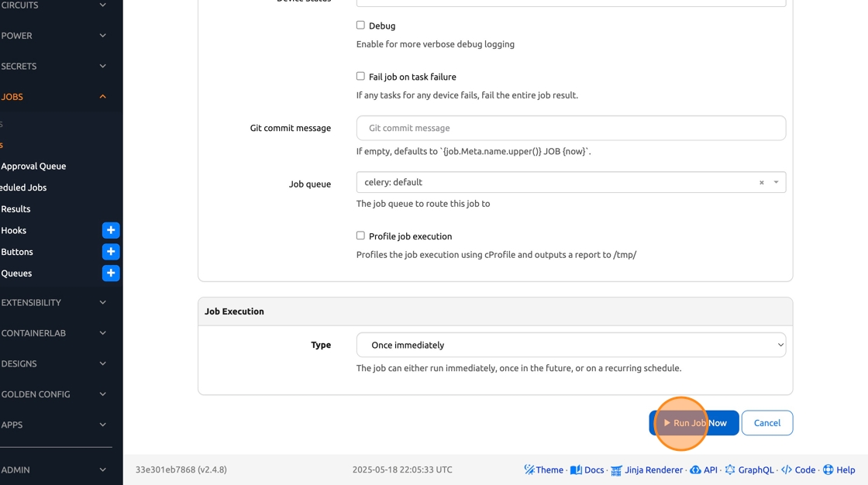Enable the Debug checkbox
Image resolution: width=868 pixels, height=485 pixels.
pos(360,26)
